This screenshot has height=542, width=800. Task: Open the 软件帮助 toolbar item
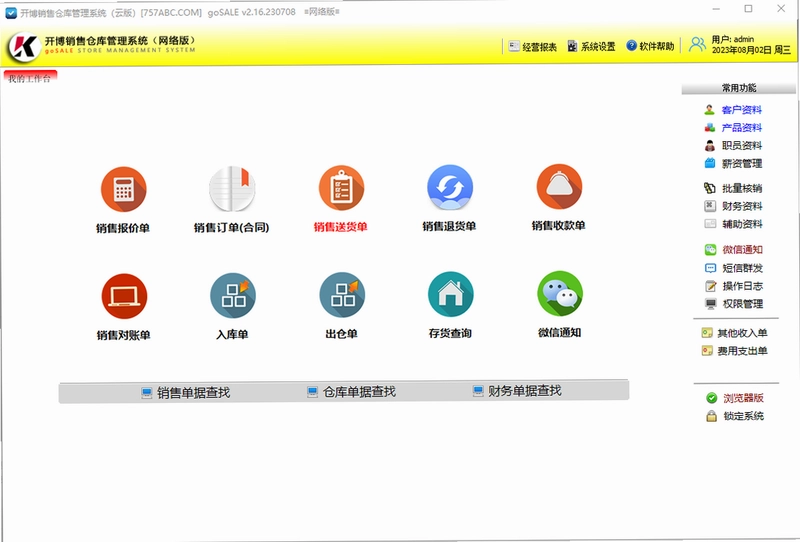pyautogui.click(x=650, y=46)
